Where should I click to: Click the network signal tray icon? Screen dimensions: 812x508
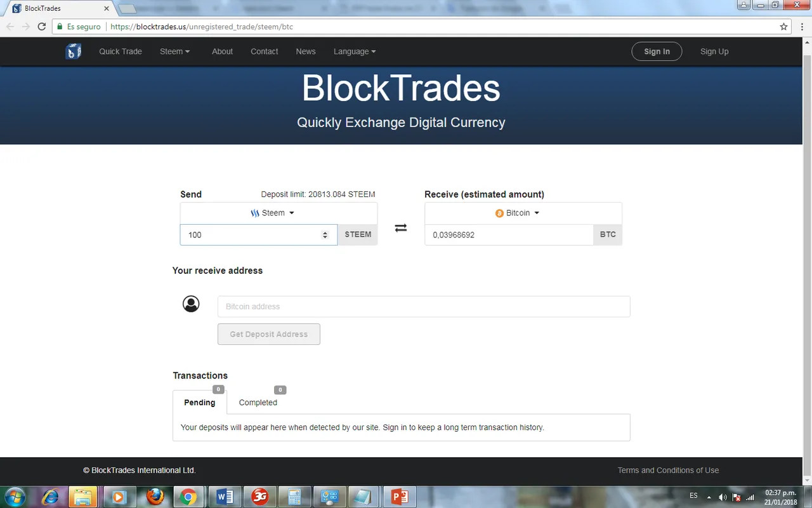pyautogui.click(x=750, y=497)
